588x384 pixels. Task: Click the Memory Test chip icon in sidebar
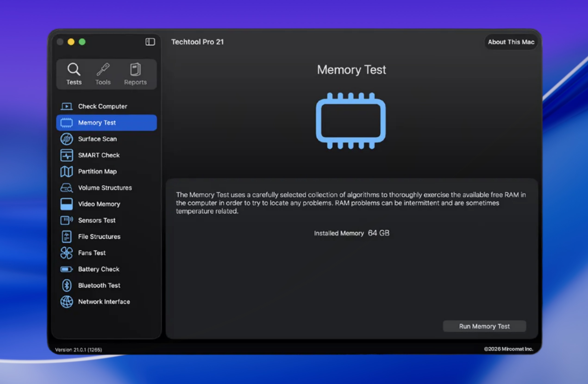point(66,123)
